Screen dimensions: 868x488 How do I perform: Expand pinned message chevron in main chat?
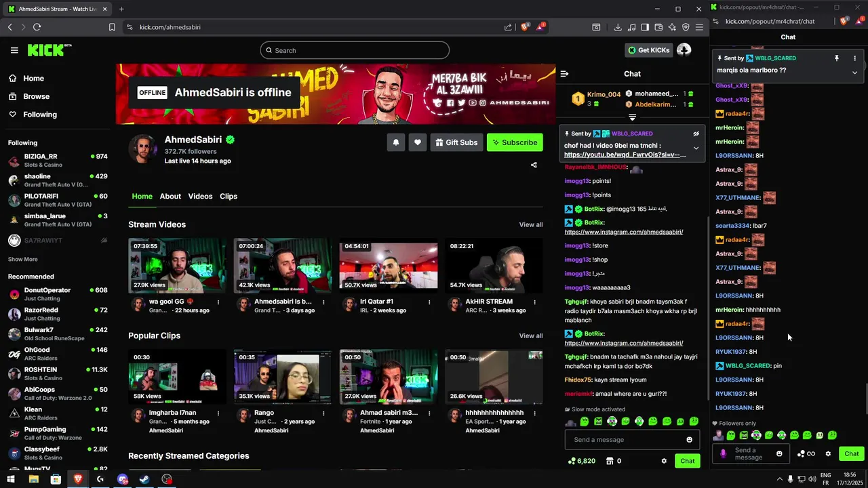[696, 148]
